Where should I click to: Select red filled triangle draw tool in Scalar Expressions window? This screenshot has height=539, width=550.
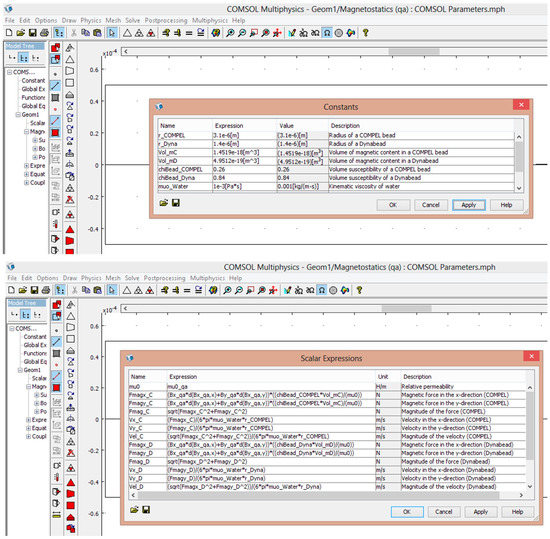(71, 483)
